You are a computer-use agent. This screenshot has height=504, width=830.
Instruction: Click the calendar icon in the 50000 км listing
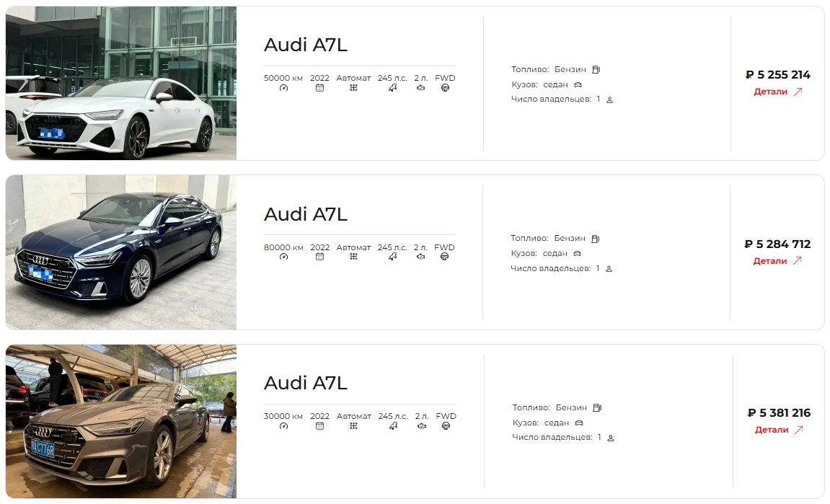pos(319,88)
